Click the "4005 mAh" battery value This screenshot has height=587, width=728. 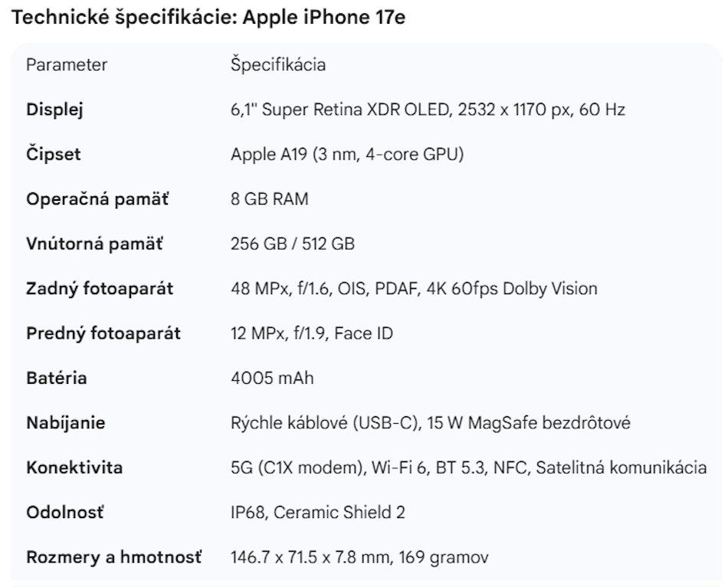coord(271,379)
